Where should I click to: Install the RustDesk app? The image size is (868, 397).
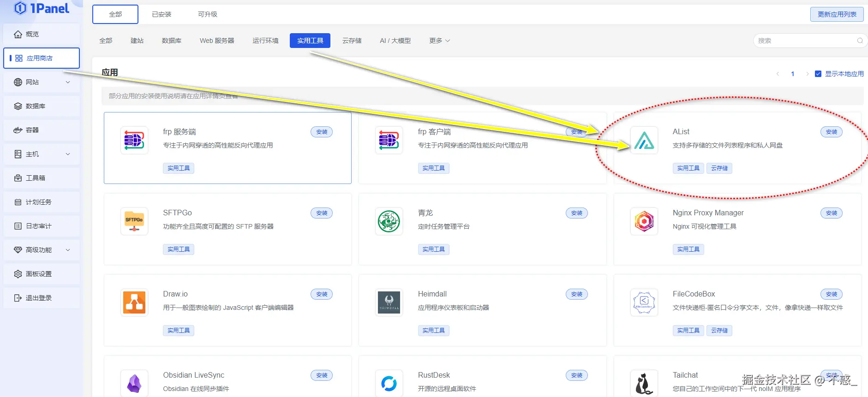click(577, 375)
